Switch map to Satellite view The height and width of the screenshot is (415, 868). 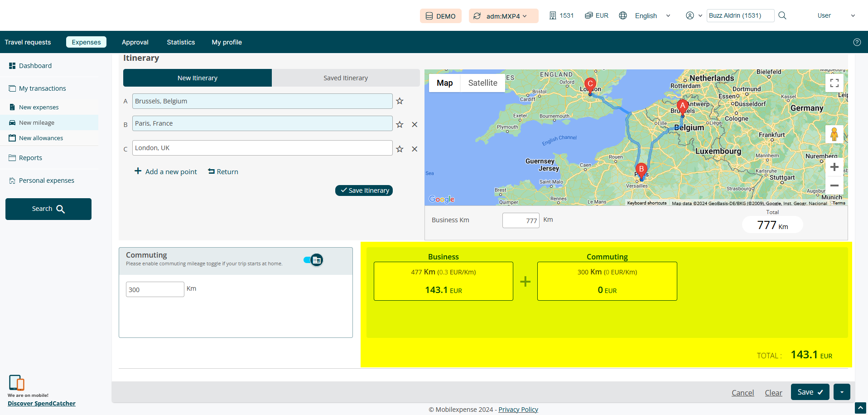pyautogui.click(x=482, y=83)
